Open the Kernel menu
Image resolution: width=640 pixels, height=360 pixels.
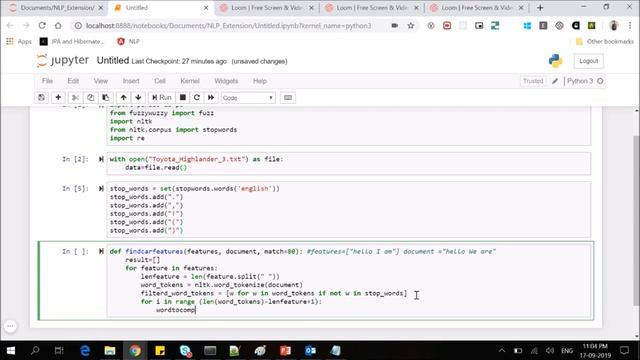[x=190, y=81]
